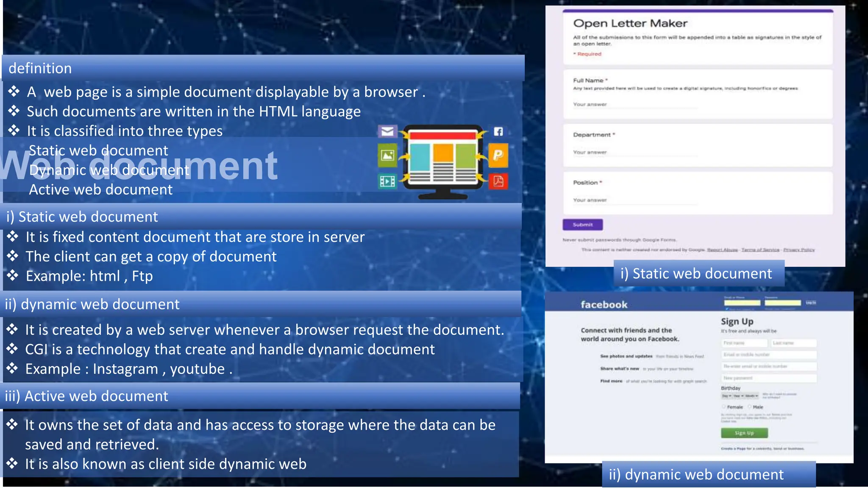
Task: Click the facebook wordmark logo
Action: 604,305
